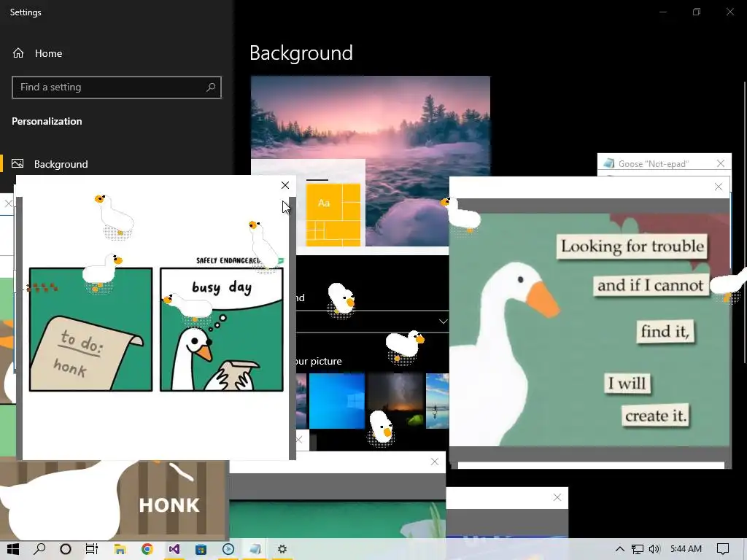747x560 pixels.
Task: Click the to do: honk comic panel
Action: [x=90, y=330]
